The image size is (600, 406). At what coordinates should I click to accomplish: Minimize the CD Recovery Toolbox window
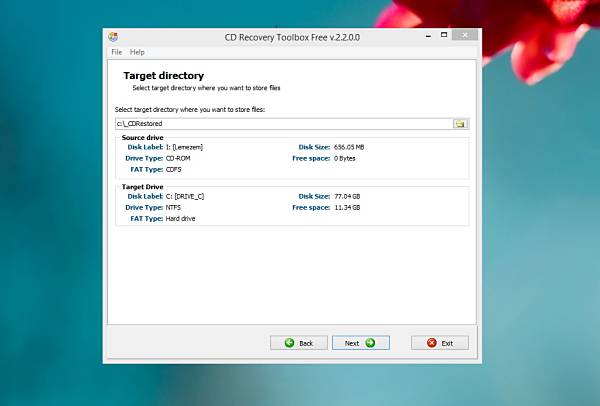pyautogui.click(x=428, y=36)
